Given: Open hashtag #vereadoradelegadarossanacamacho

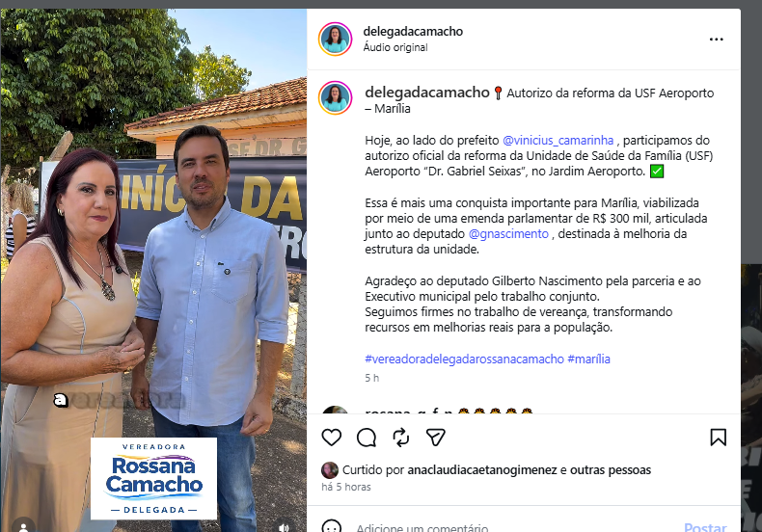Looking at the screenshot, I should point(464,359).
